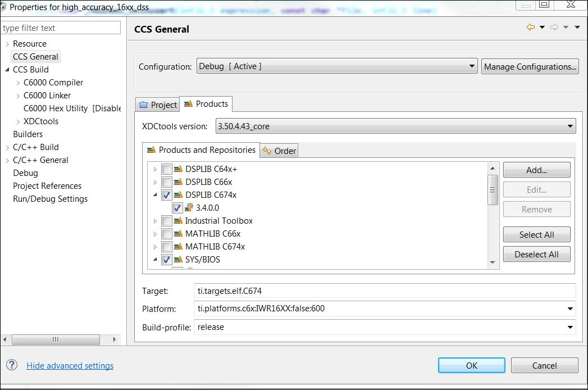Collapse the DSPLIB C674x tree entry
This screenshot has height=390, width=588.
pos(156,194)
